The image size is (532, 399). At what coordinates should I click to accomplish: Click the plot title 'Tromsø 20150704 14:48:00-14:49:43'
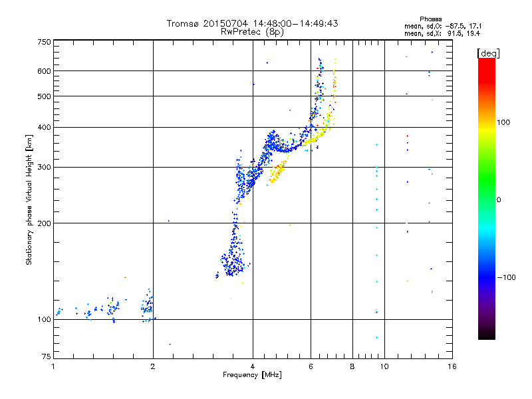252,23
